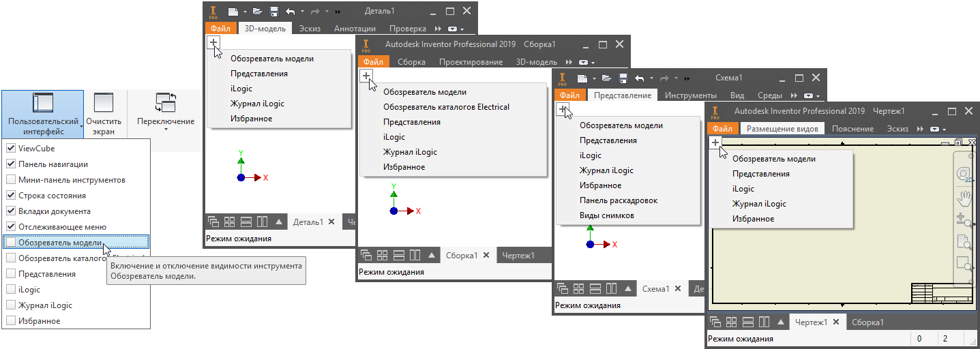Check the Журнал iLogic checkbox in left list
The width and height of the screenshot is (980, 349).
(11, 305)
